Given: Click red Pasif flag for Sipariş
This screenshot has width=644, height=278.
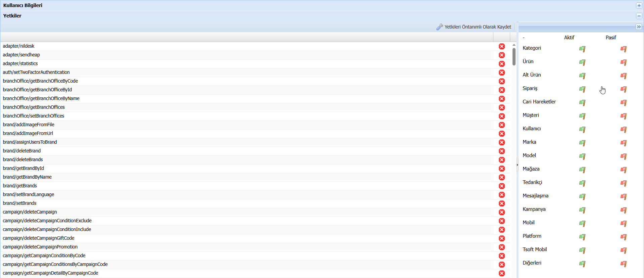Looking at the screenshot, I should click(623, 89).
